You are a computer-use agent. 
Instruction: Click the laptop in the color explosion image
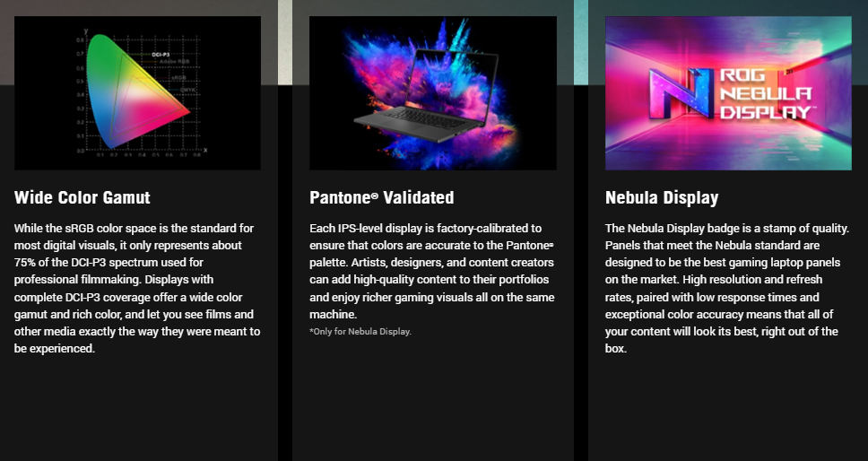[x=426, y=96]
